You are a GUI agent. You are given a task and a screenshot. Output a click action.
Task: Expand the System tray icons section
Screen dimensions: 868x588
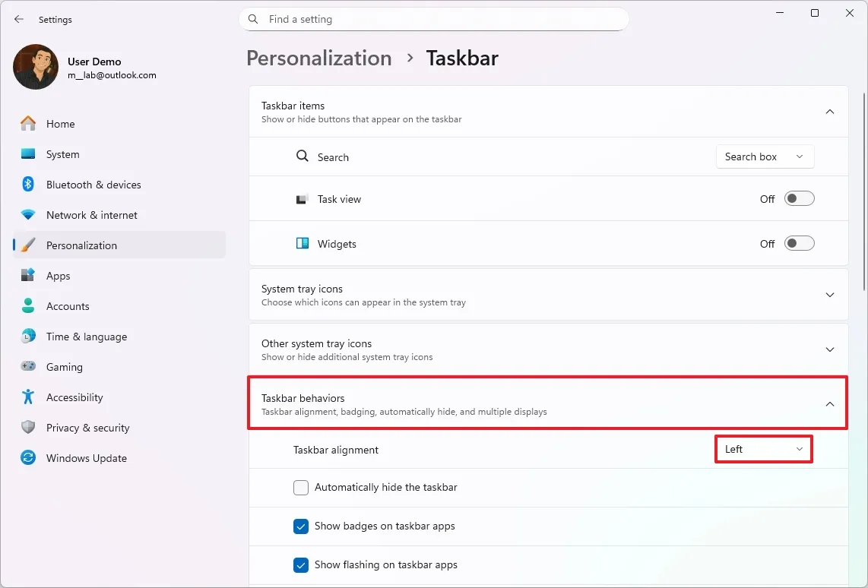830,295
